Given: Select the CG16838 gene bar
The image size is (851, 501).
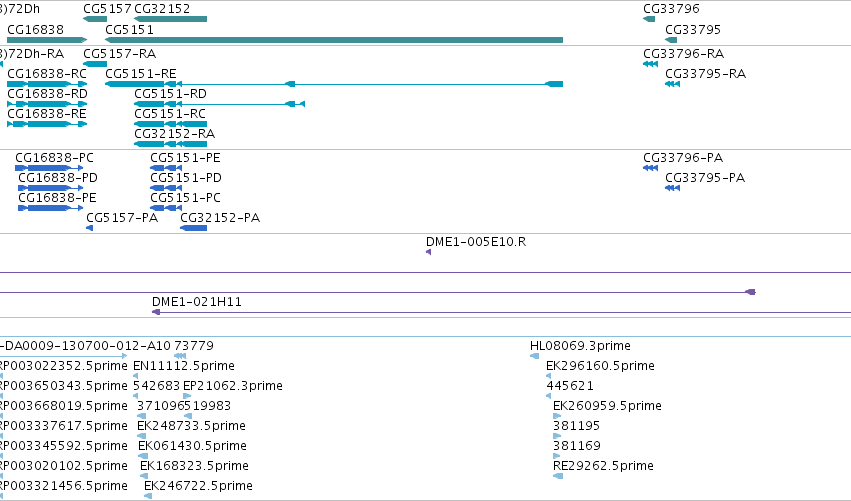Looking at the screenshot, I should (x=47, y=40).
